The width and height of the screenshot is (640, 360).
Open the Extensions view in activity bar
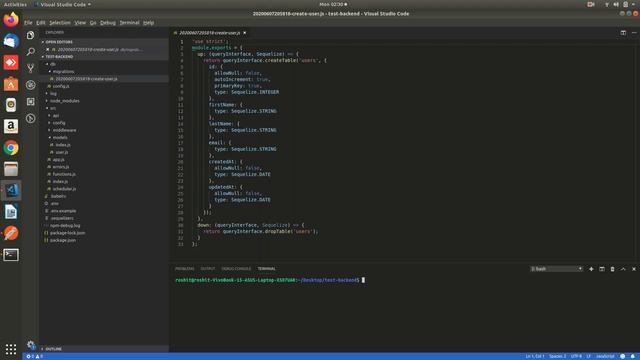click(31, 102)
